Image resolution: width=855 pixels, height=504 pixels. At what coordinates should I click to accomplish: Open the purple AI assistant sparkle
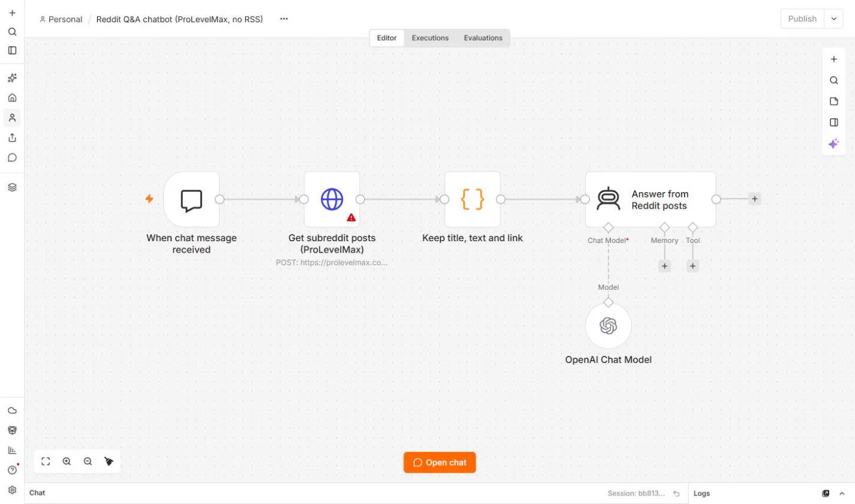pos(833,143)
